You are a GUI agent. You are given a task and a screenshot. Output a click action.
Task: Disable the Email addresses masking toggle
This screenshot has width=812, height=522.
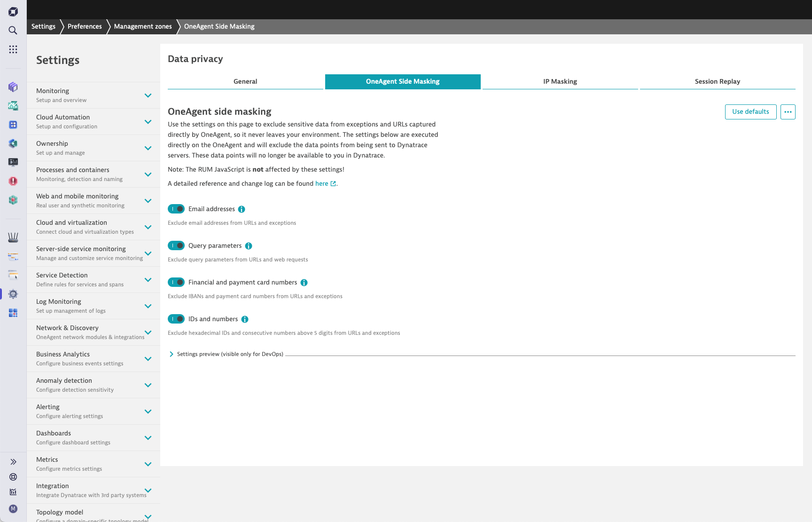point(176,209)
